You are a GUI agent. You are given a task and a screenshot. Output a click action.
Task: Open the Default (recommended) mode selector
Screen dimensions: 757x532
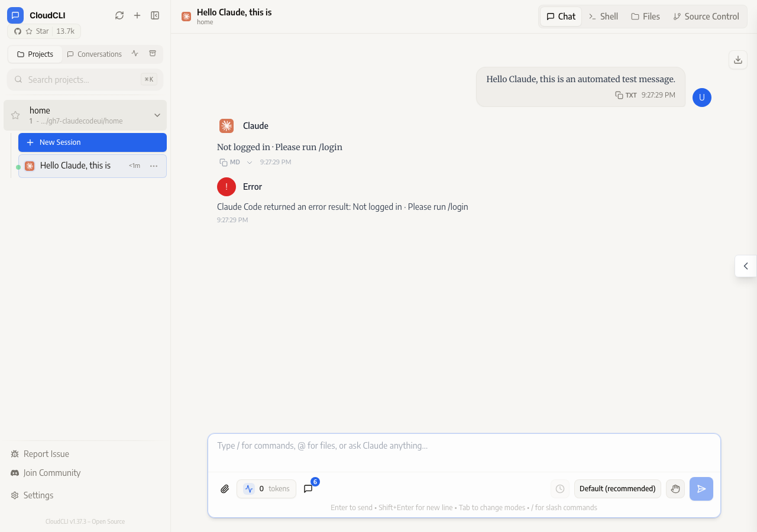[617, 489]
